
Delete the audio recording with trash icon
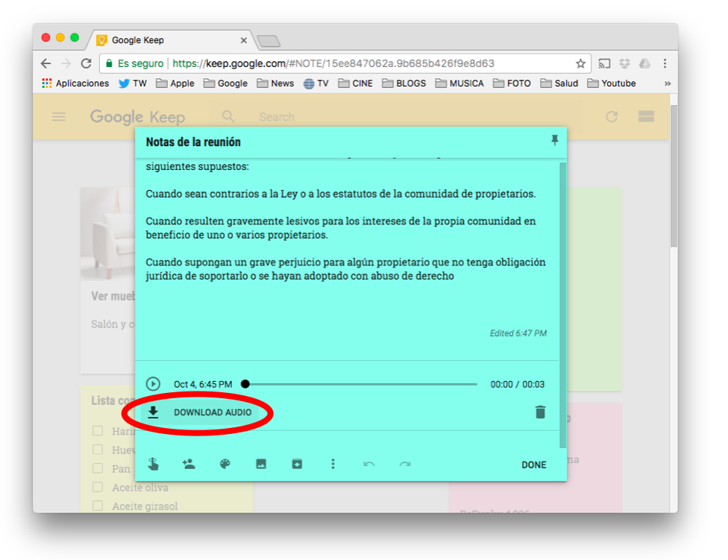click(x=540, y=412)
